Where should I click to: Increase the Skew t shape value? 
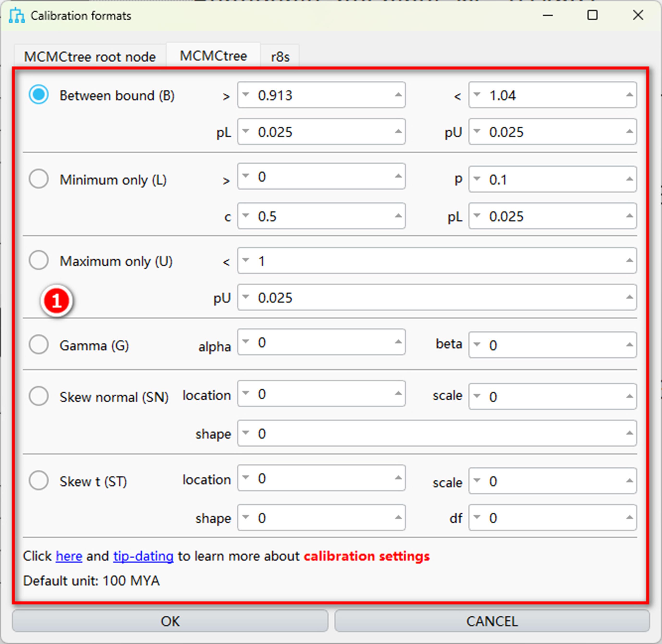[x=398, y=517]
